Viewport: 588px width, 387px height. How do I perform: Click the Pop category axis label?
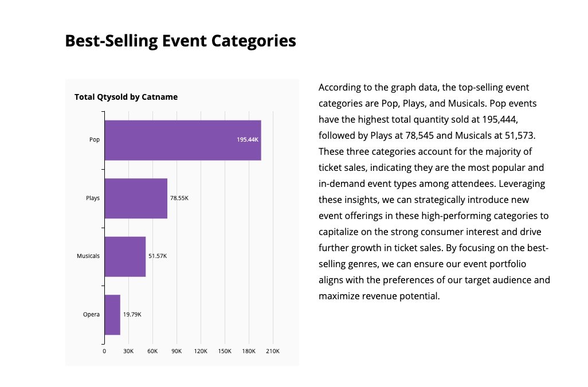[95, 139]
